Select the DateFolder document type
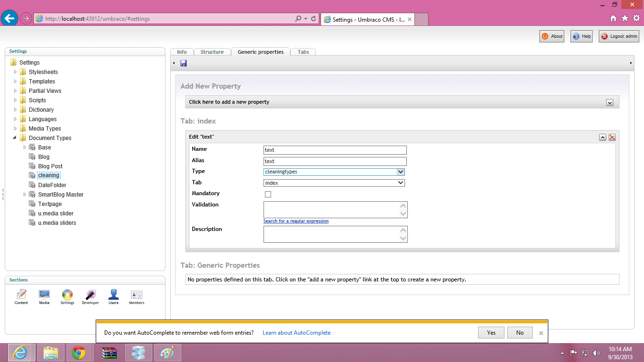Screen dimensions: 644x362 pyautogui.click(x=52, y=185)
